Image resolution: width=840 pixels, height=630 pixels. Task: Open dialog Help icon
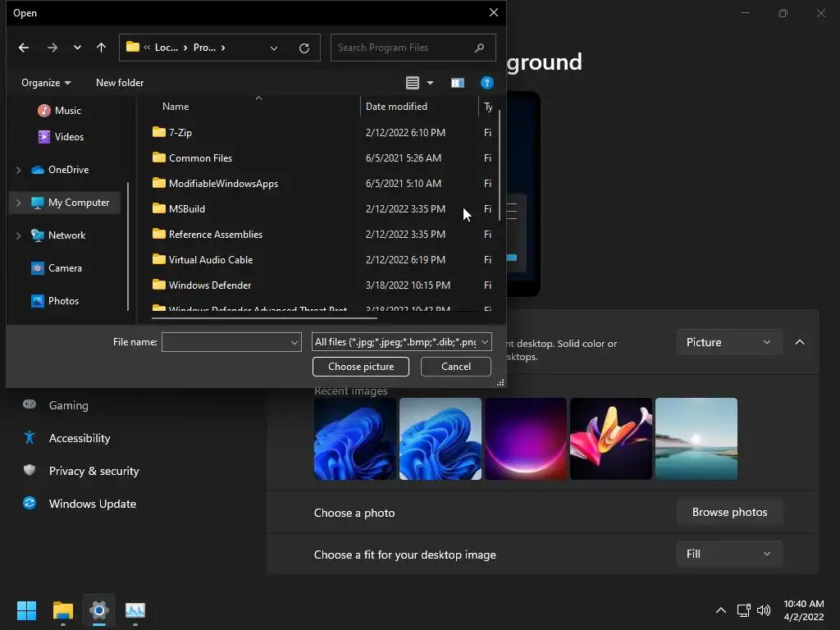[487, 83]
